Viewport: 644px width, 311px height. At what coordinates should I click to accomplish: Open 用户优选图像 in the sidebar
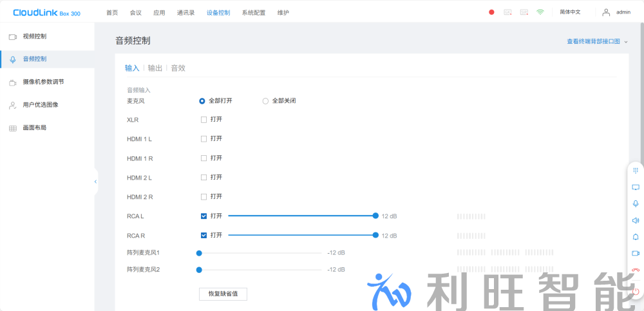(x=47, y=105)
